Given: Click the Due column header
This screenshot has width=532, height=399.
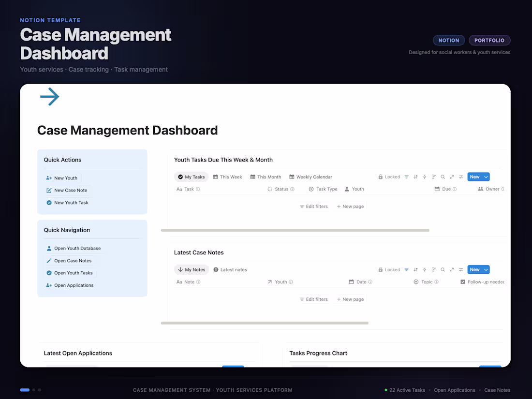Looking at the screenshot, I should (x=445, y=189).
